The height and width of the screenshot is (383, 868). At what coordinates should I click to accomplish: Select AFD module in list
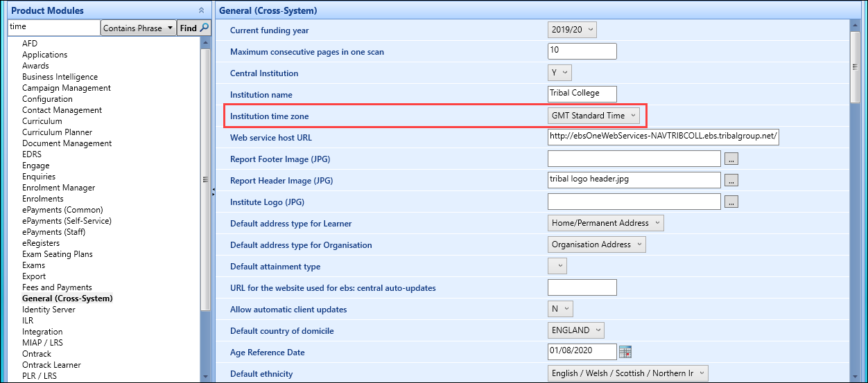[x=30, y=44]
